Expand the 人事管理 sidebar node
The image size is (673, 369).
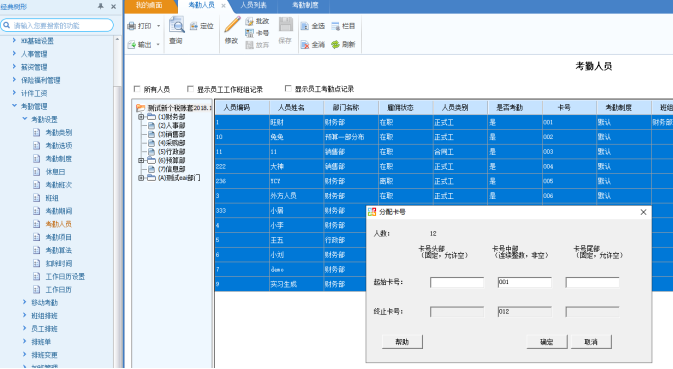tap(14, 54)
